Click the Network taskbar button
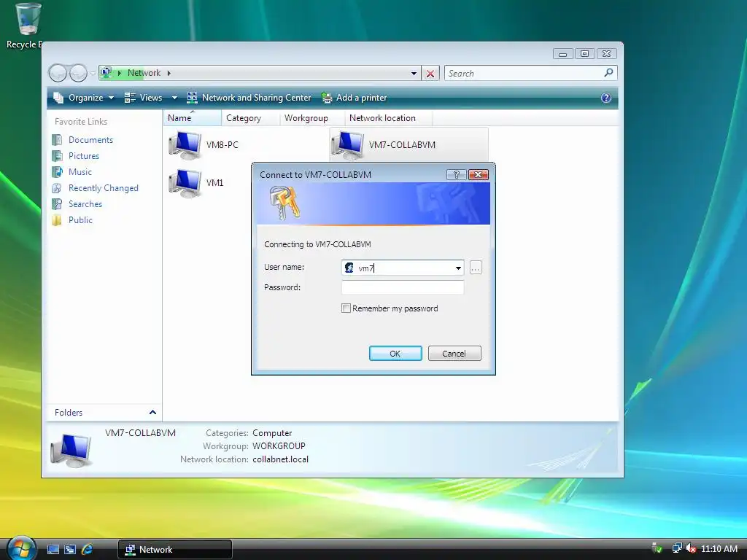This screenshot has height=560, width=747. click(x=174, y=550)
